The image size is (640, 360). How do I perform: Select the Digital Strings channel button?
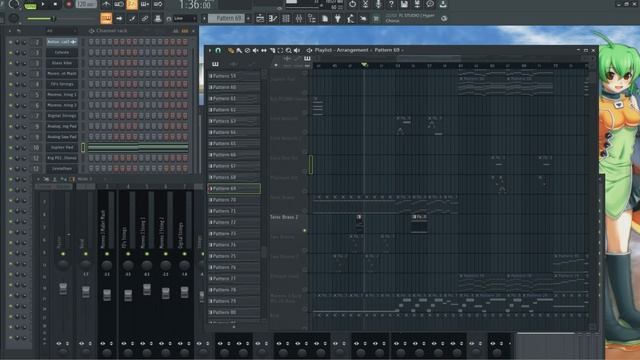click(62, 116)
